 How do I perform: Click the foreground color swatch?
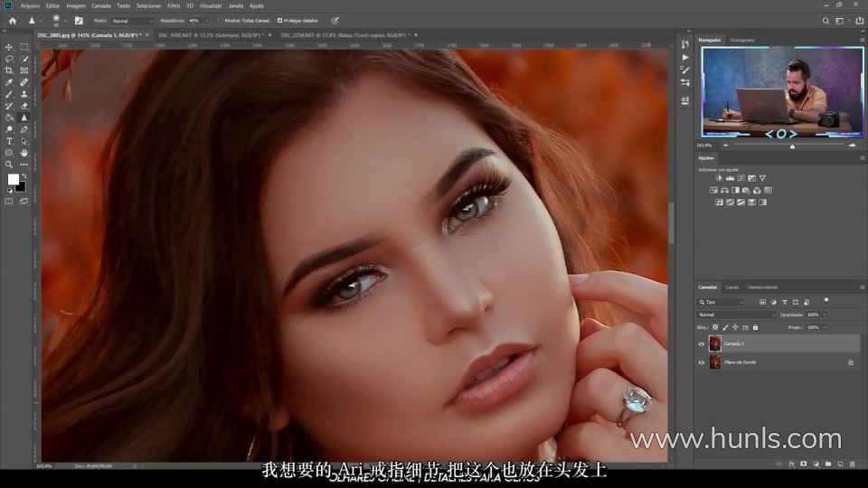[x=13, y=179]
